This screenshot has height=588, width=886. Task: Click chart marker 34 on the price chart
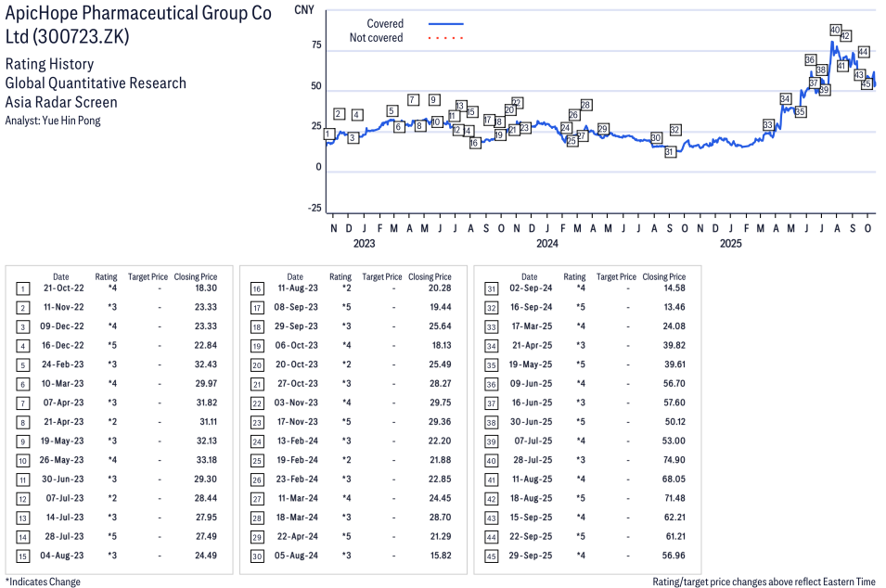coord(786,98)
